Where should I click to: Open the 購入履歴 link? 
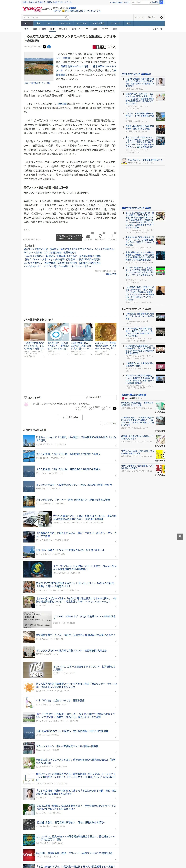[152, 18]
